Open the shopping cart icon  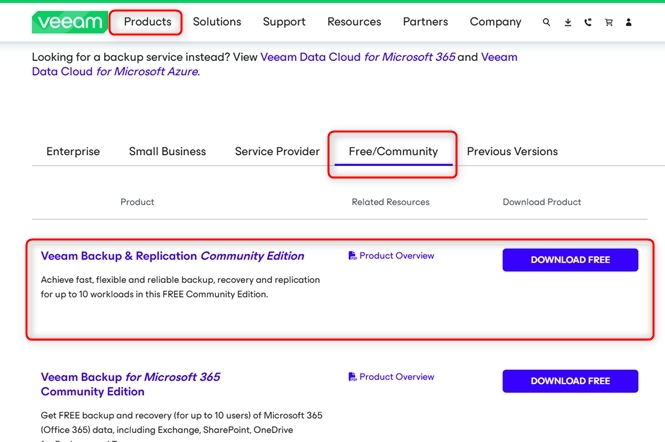click(x=608, y=22)
